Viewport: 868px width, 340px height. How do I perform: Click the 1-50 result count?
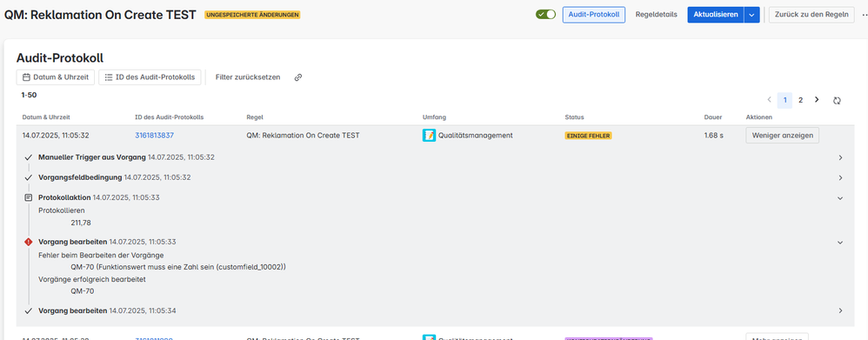coord(29,96)
